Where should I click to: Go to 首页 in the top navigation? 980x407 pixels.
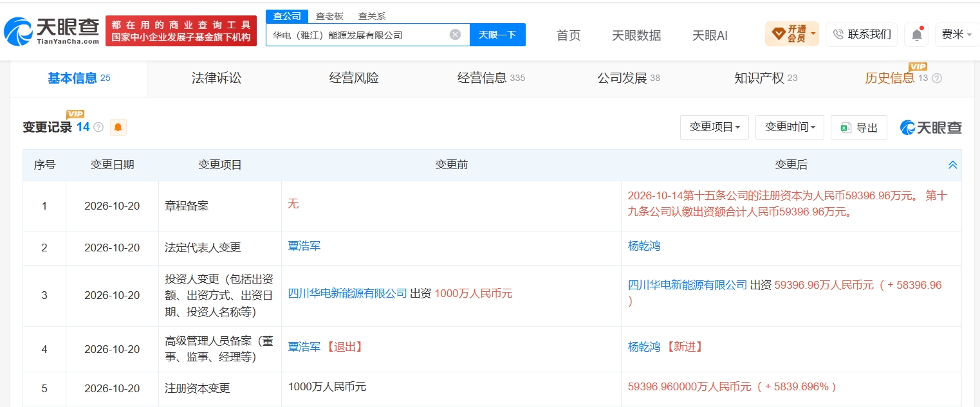568,35
